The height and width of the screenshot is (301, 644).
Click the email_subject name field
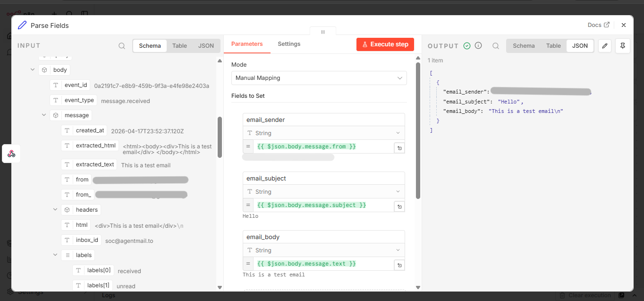[x=324, y=179]
